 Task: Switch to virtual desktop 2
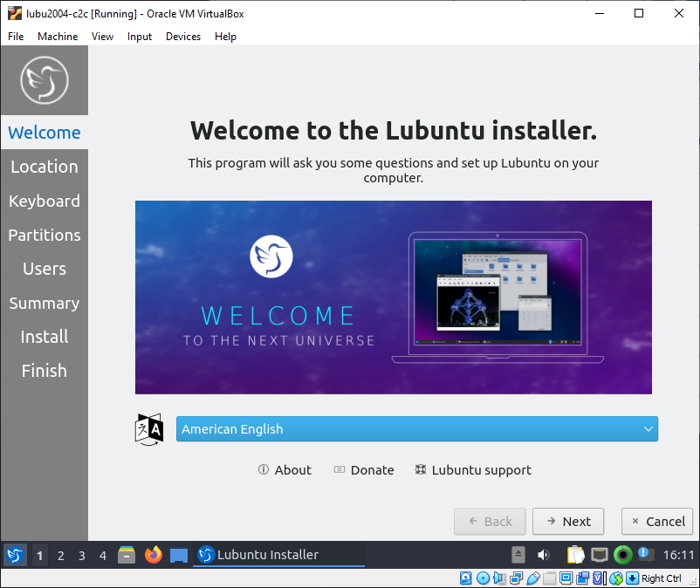(62, 554)
